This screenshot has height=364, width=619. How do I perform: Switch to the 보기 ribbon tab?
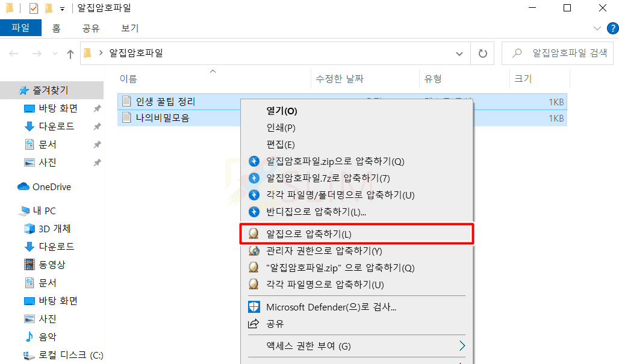pos(130,28)
